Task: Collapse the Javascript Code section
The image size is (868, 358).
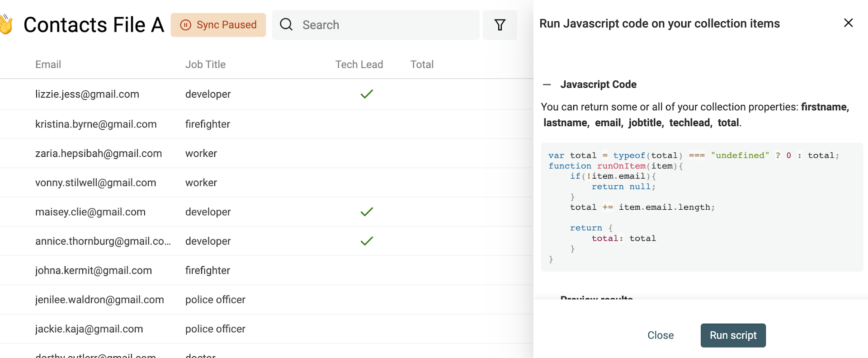Action: tap(547, 85)
